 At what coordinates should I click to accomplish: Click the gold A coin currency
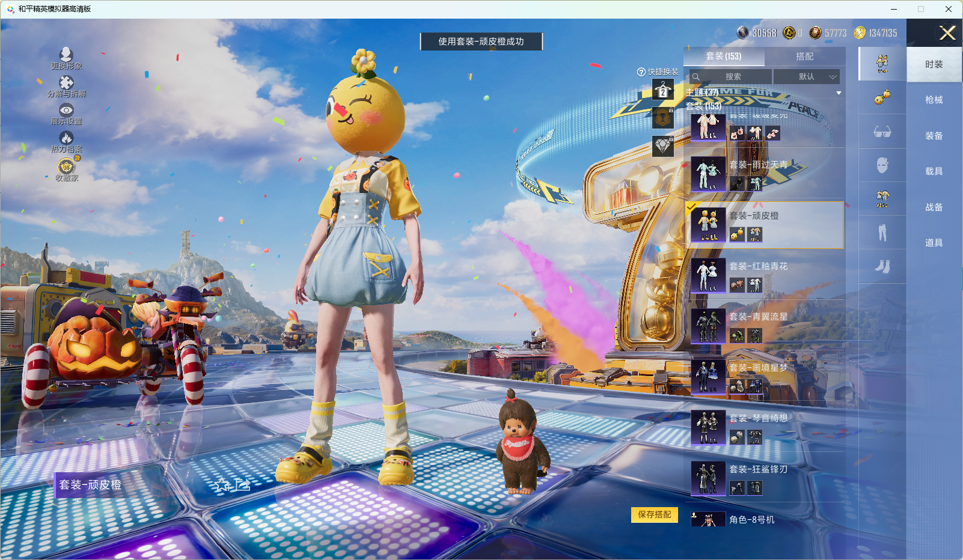tap(789, 32)
